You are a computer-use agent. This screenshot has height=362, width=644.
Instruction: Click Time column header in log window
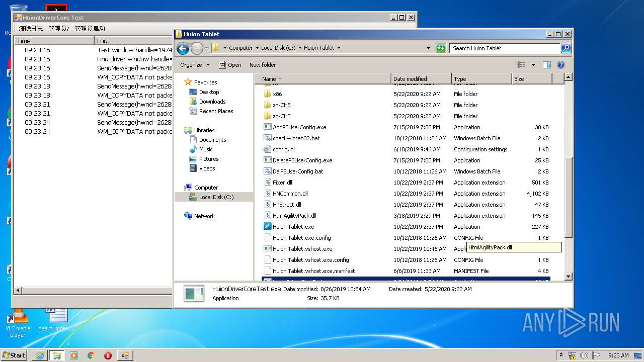[54, 41]
